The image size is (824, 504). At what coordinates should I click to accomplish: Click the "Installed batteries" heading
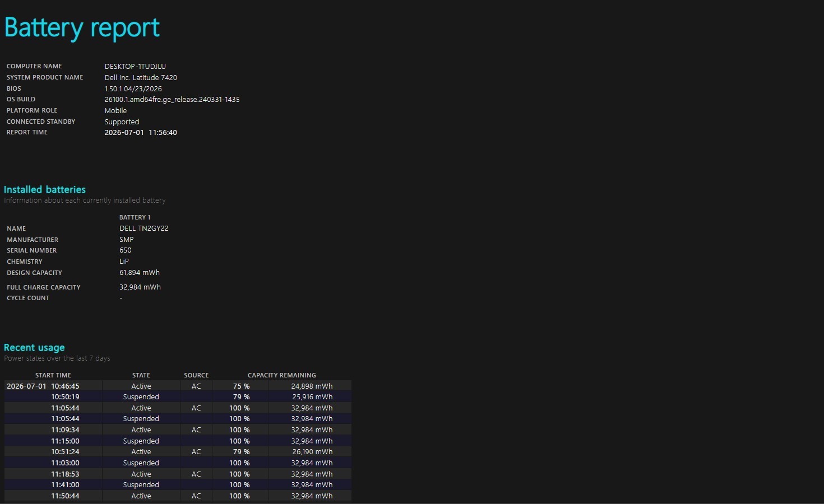[45, 189]
